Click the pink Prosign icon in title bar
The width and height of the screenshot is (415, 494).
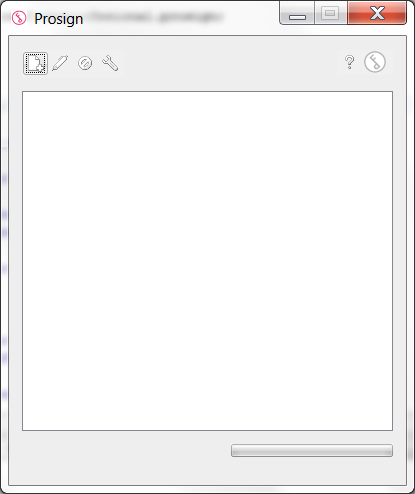19,18
